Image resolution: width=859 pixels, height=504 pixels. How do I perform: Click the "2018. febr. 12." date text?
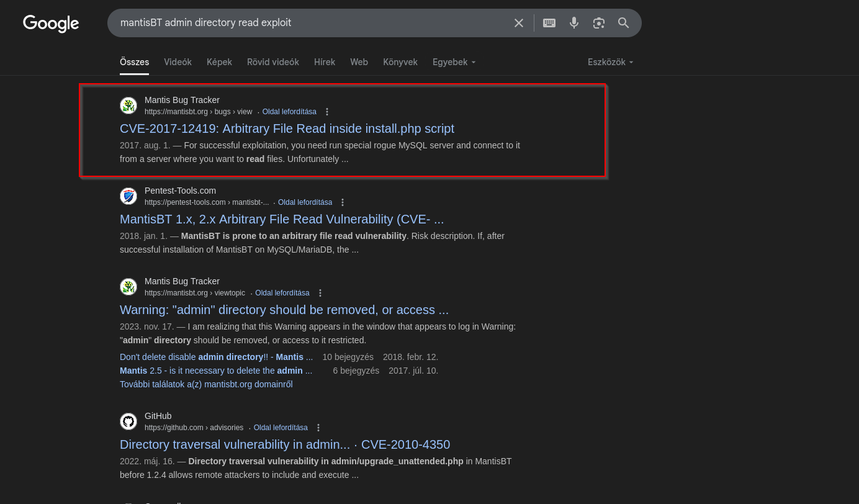pyautogui.click(x=411, y=357)
